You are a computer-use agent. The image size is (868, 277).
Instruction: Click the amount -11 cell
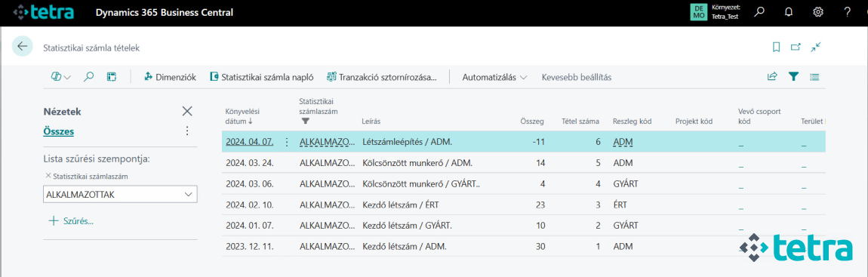tap(539, 142)
